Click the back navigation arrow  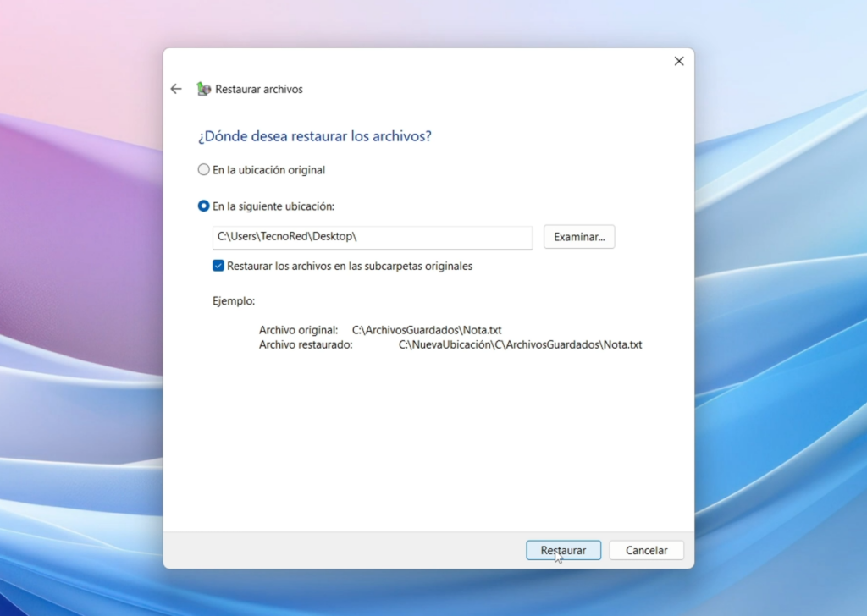coord(176,88)
